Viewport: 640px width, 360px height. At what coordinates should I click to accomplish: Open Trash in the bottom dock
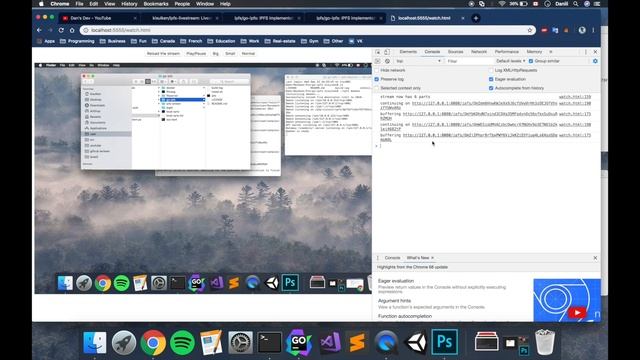(544, 342)
